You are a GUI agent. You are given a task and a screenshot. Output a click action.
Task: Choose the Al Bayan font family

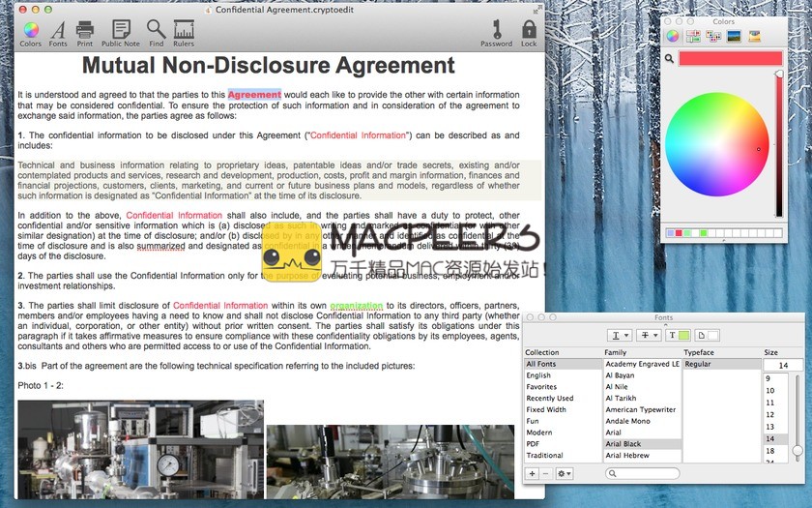[643, 375]
